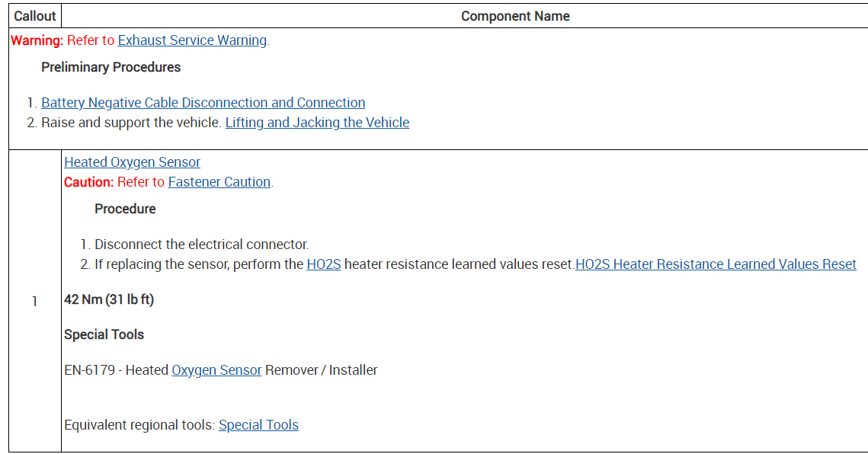
Task: Click the Oxygen Sensor link beside EN-6179
Action: tap(216, 370)
